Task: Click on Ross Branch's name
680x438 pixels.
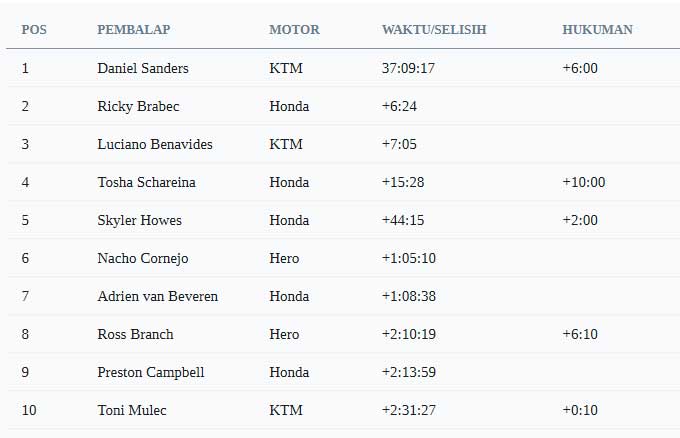Action: [x=135, y=334]
